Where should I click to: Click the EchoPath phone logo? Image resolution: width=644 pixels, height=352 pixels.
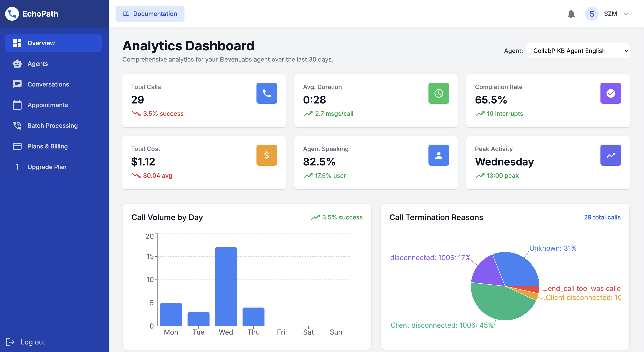point(12,14)
